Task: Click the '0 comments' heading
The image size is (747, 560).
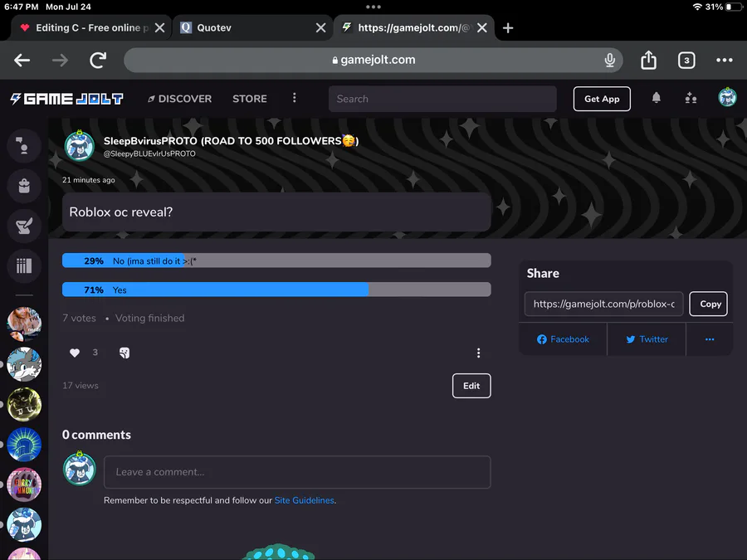Action: [x=97, y=435]
